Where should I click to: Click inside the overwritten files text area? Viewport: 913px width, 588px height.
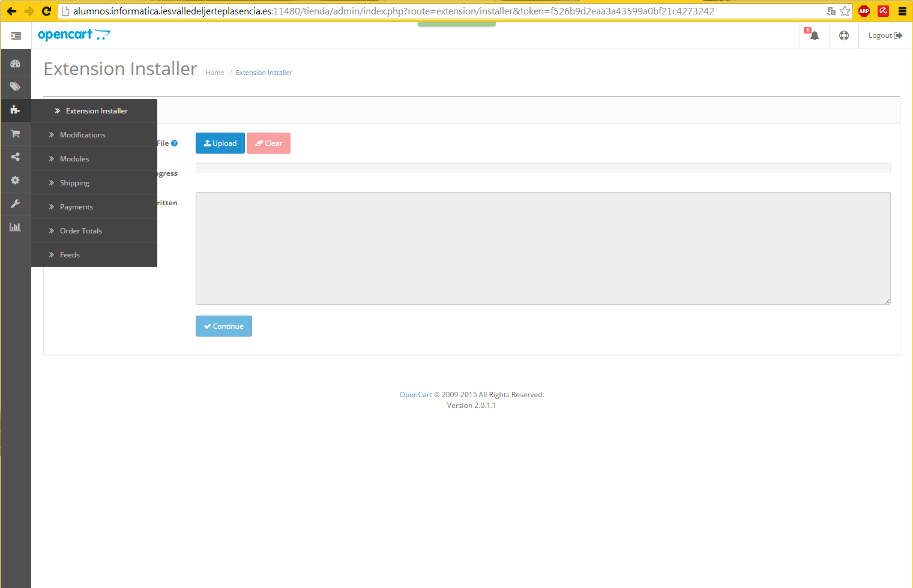543,248
